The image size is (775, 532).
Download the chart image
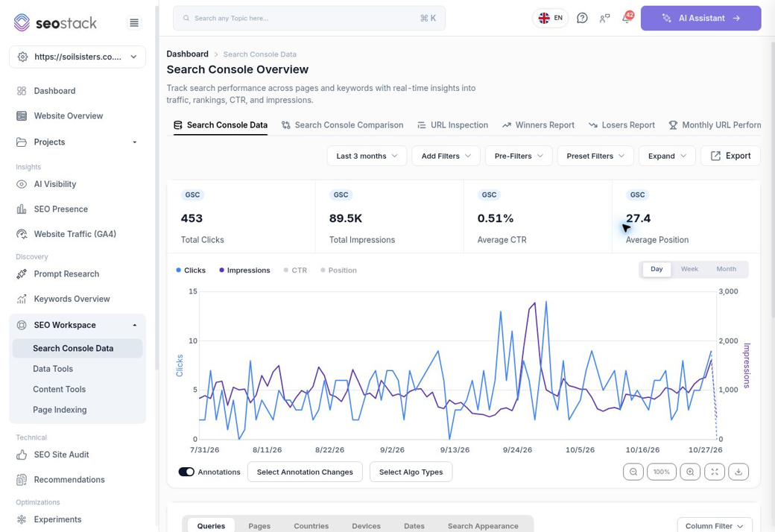coord(738,472)
